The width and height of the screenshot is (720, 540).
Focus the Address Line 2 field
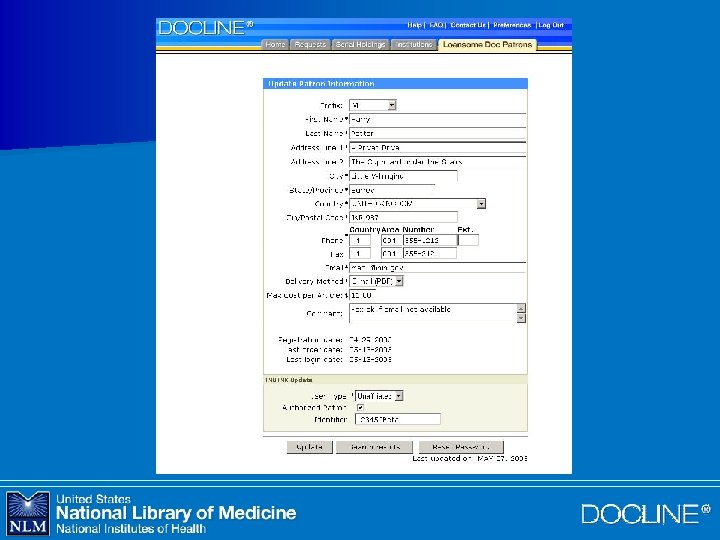point(438,162)
